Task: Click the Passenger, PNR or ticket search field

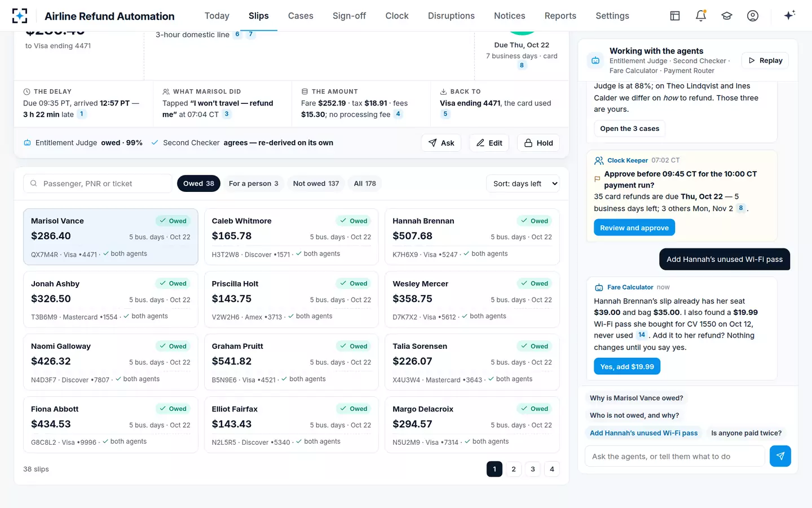Action: click(x=98, y=183)
